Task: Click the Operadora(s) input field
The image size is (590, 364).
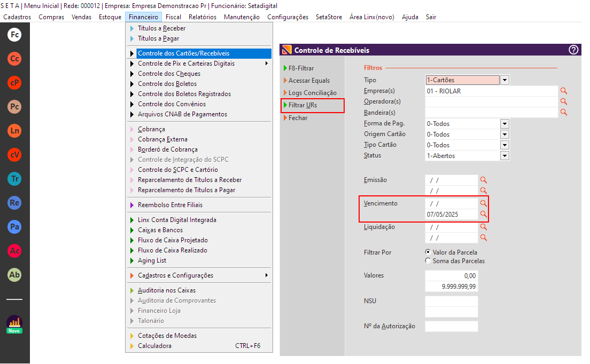Action: [x=492, y=101]
